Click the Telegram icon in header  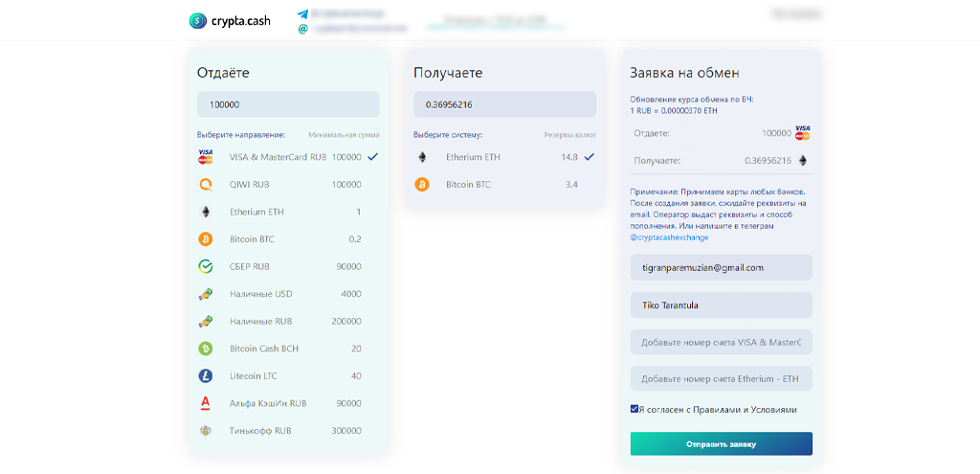tap(303, 14)
